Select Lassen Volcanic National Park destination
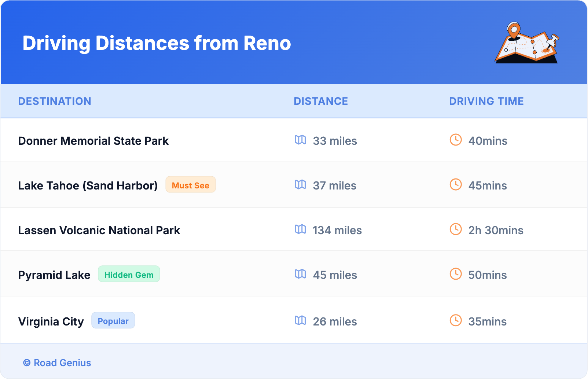The image size is (588, 379). click(x=99, y=230)
